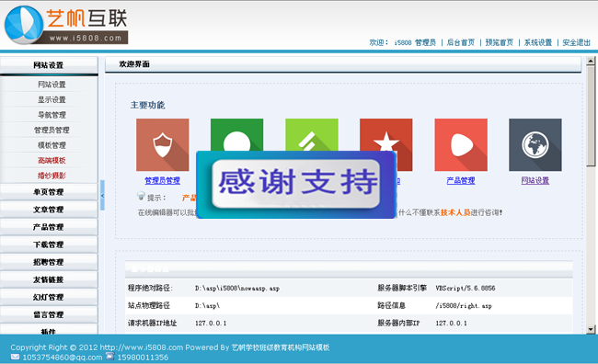This screenshot has width=598, height=364.
Task: Click the 服务器脚本引擎 label
Action: (402, 288)
